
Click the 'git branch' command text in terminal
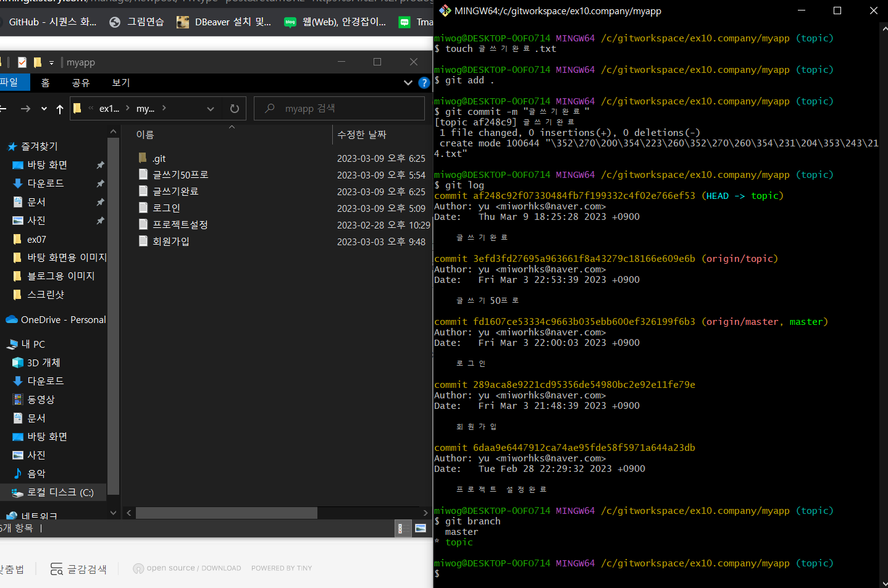[x=473, y=521]
